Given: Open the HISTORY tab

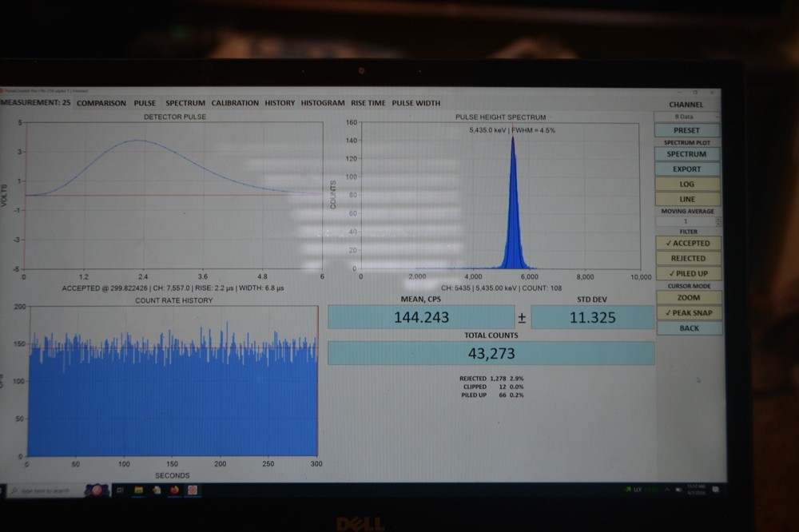Looking at the screenshot, I should tap(280, 103).
